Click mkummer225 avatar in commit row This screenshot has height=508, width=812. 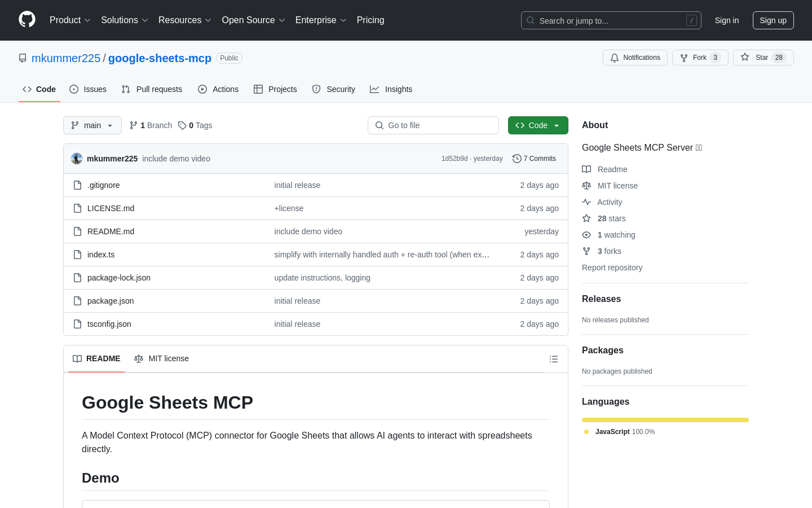(x=77, y=159)
